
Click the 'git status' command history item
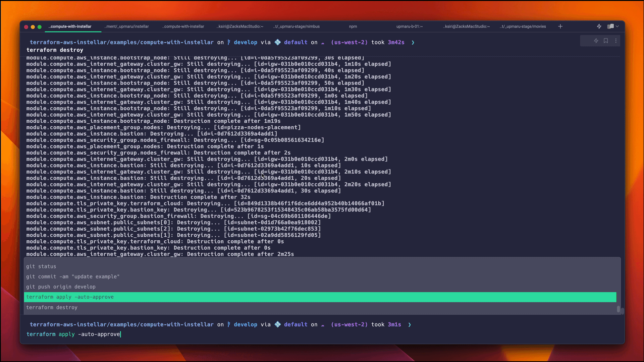pos(42,266)
